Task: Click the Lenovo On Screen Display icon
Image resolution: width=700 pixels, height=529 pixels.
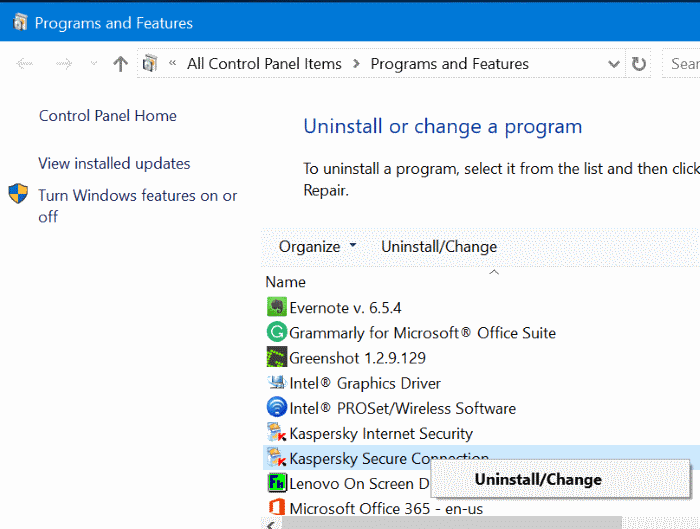Action: point(277,483)
